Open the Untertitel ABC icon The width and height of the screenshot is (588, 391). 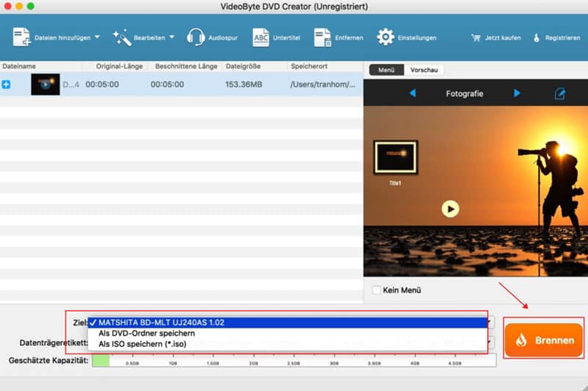point(261,37)
